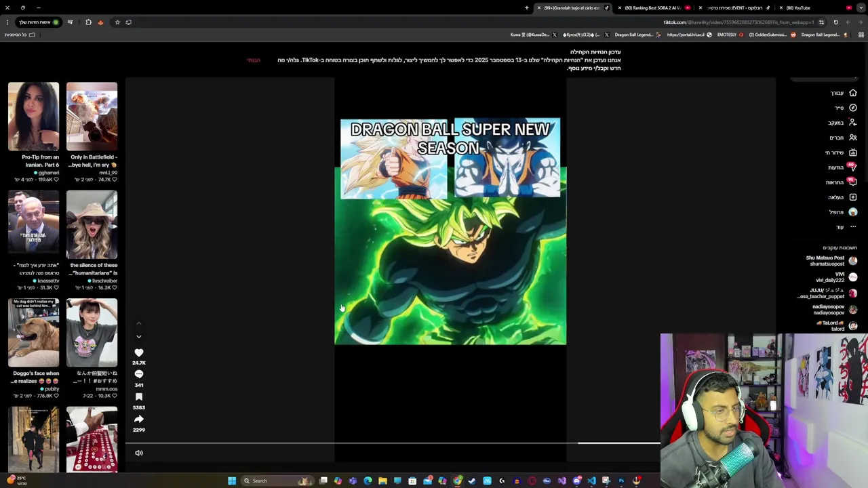Expand the More (three dots) sidebar item
The image size is (868, 488).
tap(852, 227)
